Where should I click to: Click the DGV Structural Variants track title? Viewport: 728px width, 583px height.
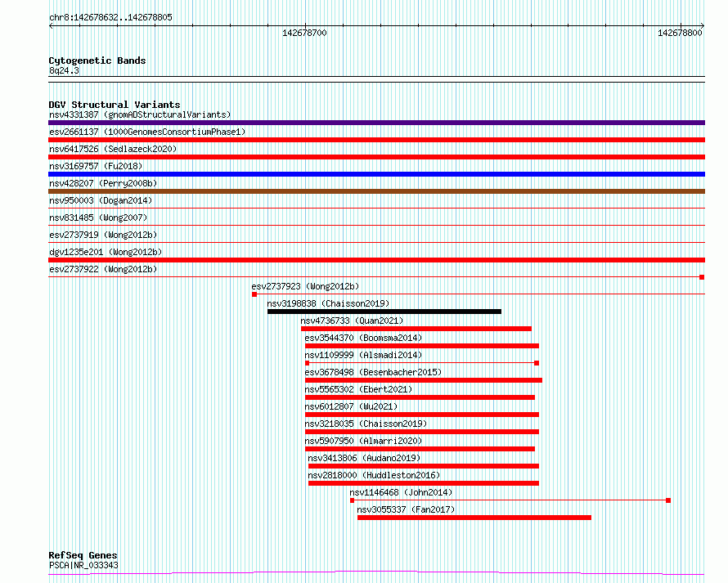pyautogui.click(x=115, y=105)
